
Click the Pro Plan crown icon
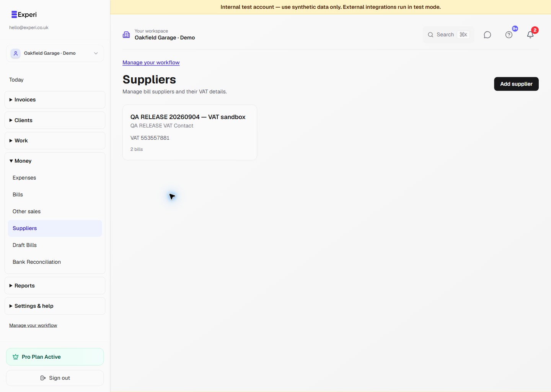[16, 357]
